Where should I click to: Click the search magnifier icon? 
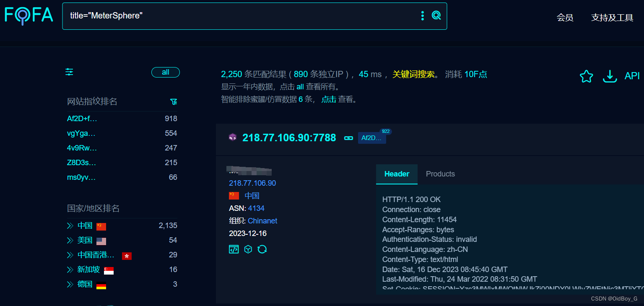click(x=436, y=16)
